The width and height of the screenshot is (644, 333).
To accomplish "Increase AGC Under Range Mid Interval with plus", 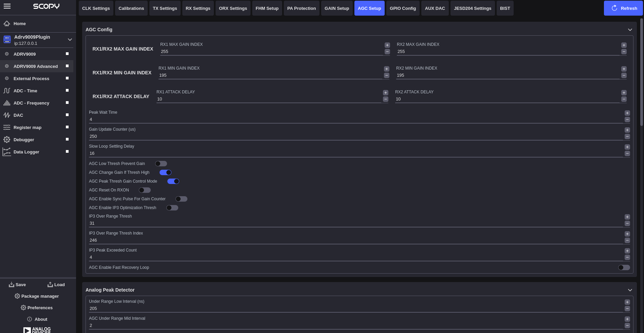I will tap(627, 319).
